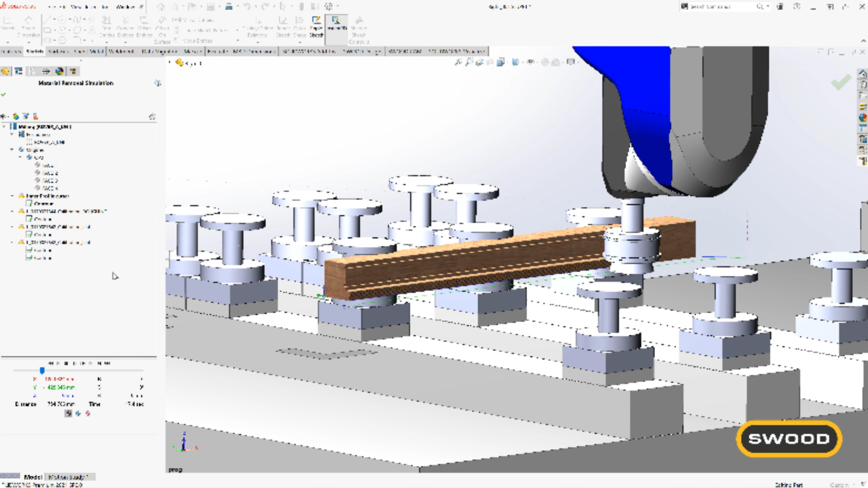Image resolution: width=868 pixels, height=488 pixels.
Task: Open the ConfigurationManager tab icon
Action: 32,71
